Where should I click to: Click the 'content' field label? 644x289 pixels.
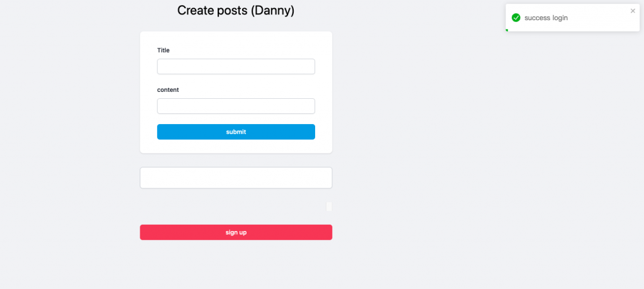[x=168, y=90]
